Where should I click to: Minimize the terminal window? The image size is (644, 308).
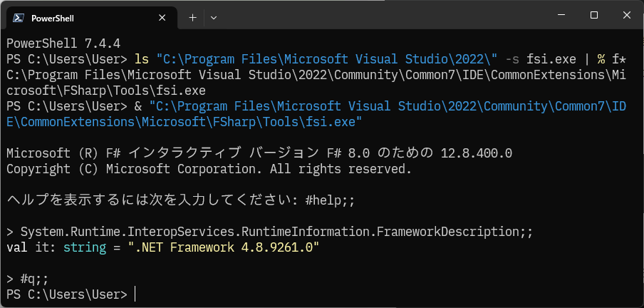[562, 15]
